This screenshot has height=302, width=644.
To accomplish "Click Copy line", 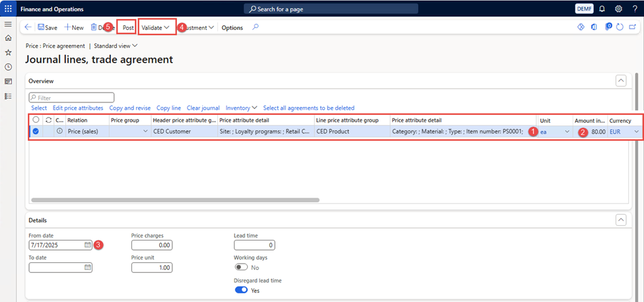I will point(169,108).
